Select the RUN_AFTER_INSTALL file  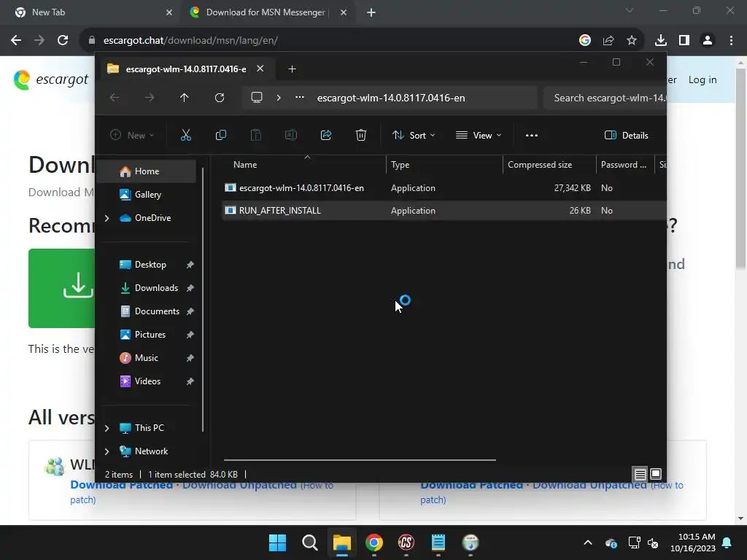pyautogui.click(x=444, y=211)
